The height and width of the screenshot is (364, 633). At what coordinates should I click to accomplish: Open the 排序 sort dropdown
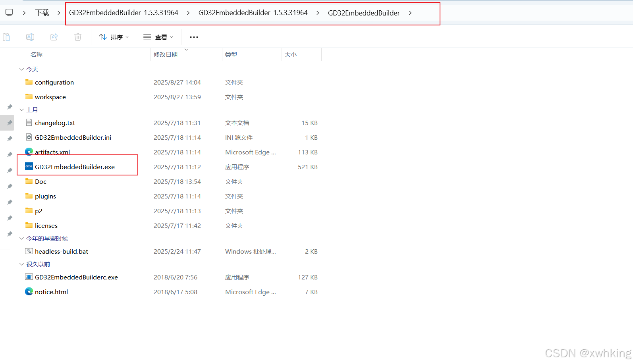114,37
